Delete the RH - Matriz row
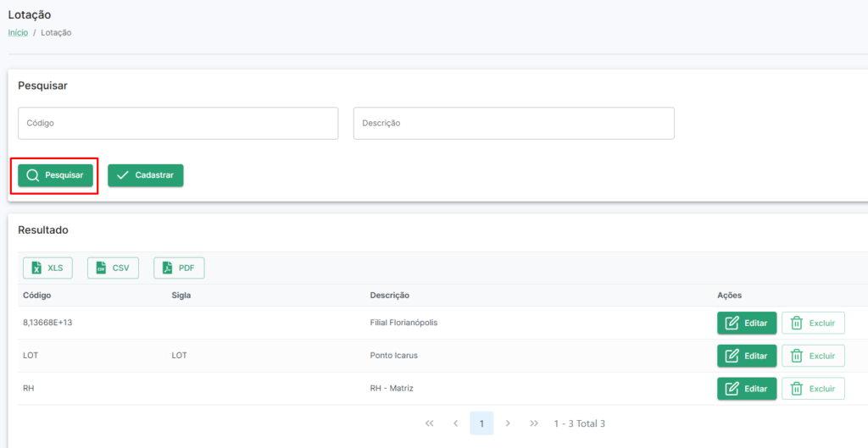This screenshot has width=868, height=448. 813,388
